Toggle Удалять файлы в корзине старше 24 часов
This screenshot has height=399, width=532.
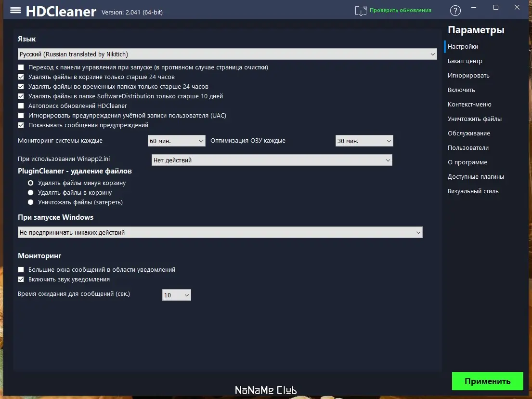(x=21, y=77)
